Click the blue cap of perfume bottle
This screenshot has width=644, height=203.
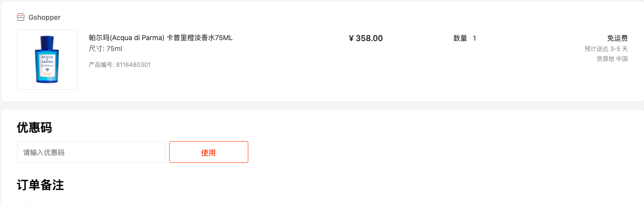(x=47, y=41)
